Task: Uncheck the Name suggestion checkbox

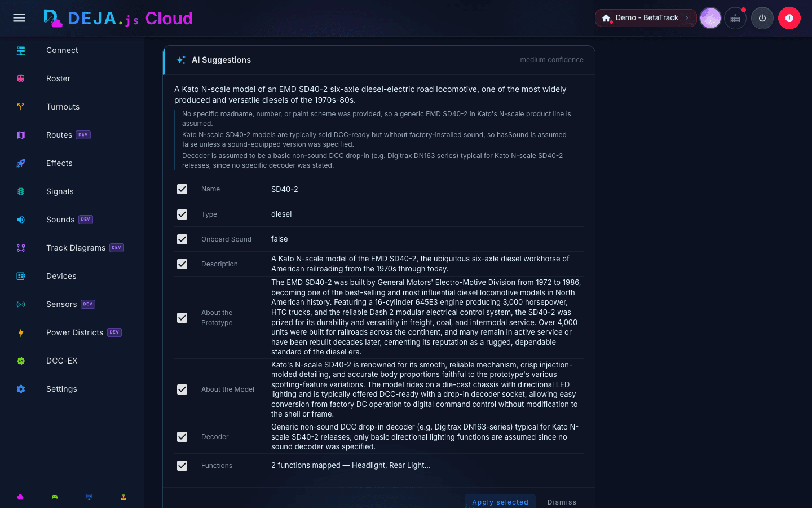Action: pyautogui.click(x=182, y=189)
